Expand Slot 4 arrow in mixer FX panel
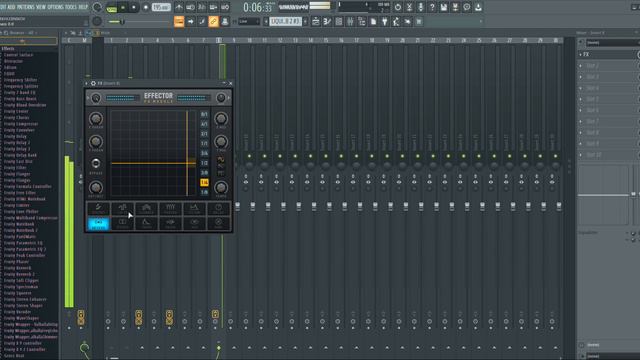Viewport: 640px width, 360px height. 581,88
